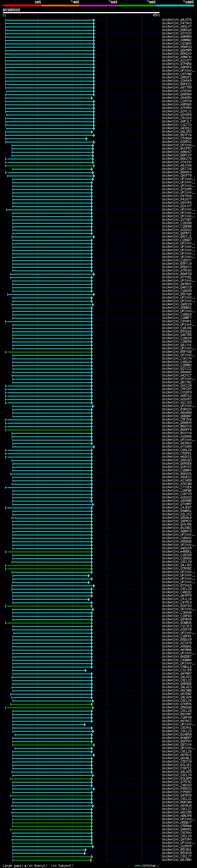The height and width of the screenshot is (868, 197).
Task: Select hit label UniRef100_C1BK18
Action: (x=177, y=338)
